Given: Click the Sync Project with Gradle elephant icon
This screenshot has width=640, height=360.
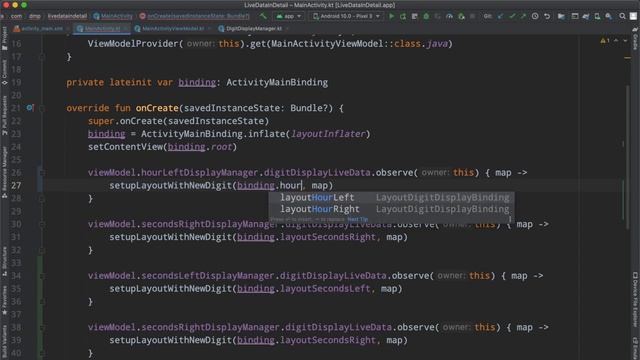Looking at the screenshot, I should click(x=586, y=16).
